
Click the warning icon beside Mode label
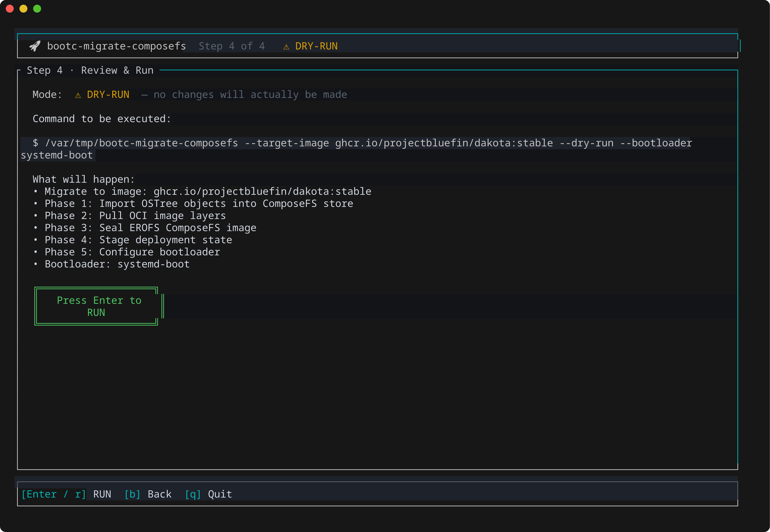click(78, 95)
